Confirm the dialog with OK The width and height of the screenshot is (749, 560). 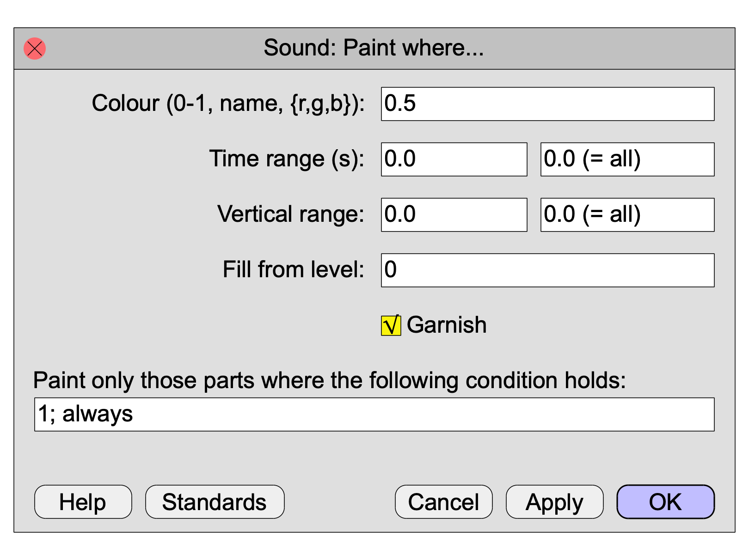coord(666,502)
